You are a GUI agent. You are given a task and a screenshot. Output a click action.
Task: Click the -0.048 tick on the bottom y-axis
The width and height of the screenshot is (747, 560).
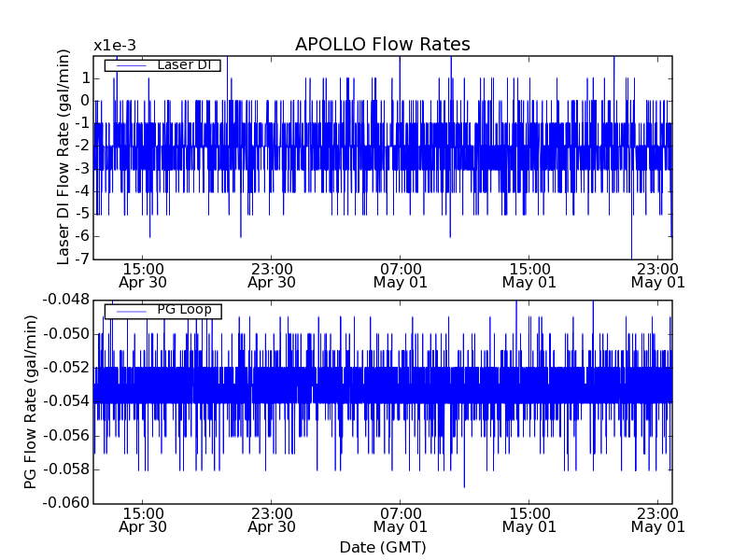(64, 300)
